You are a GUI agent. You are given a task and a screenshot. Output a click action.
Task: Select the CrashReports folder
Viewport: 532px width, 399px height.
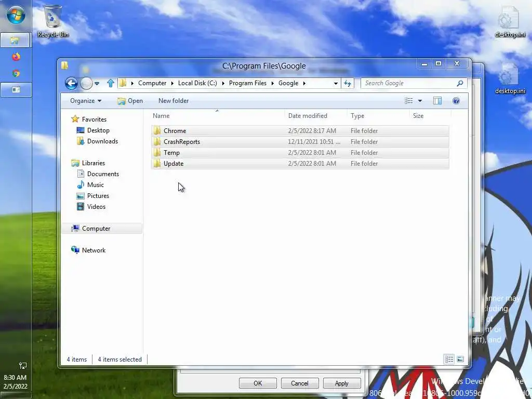(x=300, y=141)
